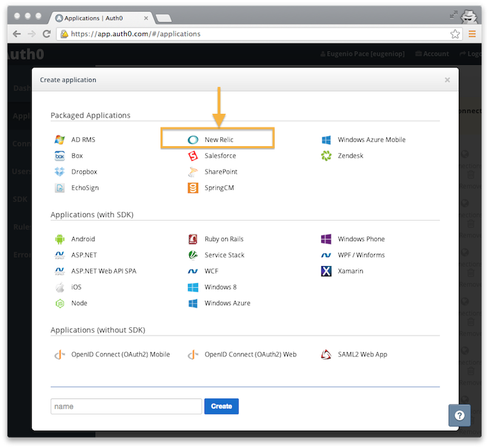Choose the ASP.NET Web API SPA icon
489x448 pixels.
tap(59, 271)
